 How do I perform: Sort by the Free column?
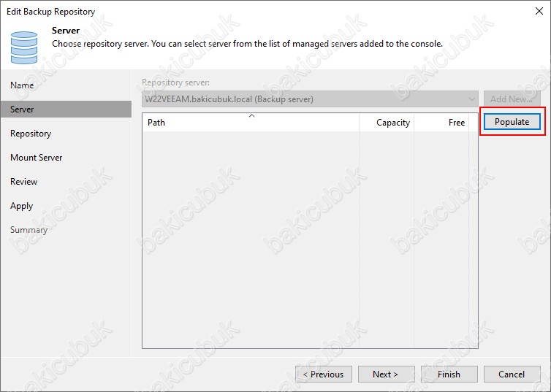point(441,123)
